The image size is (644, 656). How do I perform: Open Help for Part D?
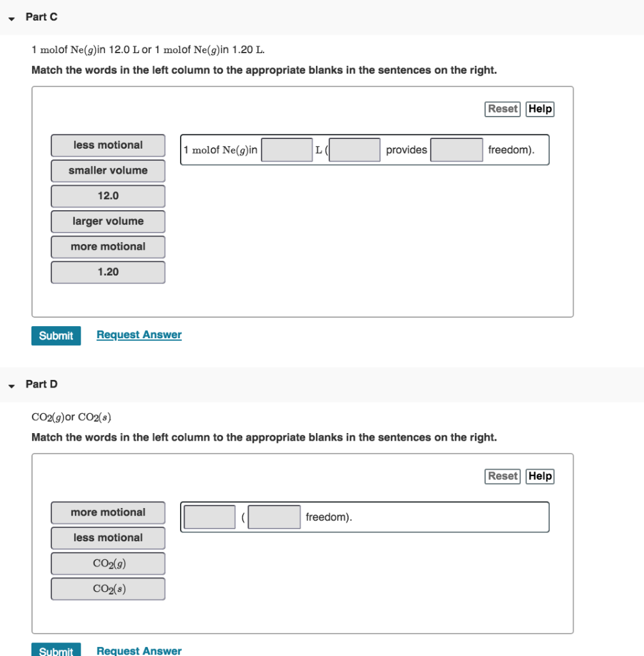pos(540,476)
